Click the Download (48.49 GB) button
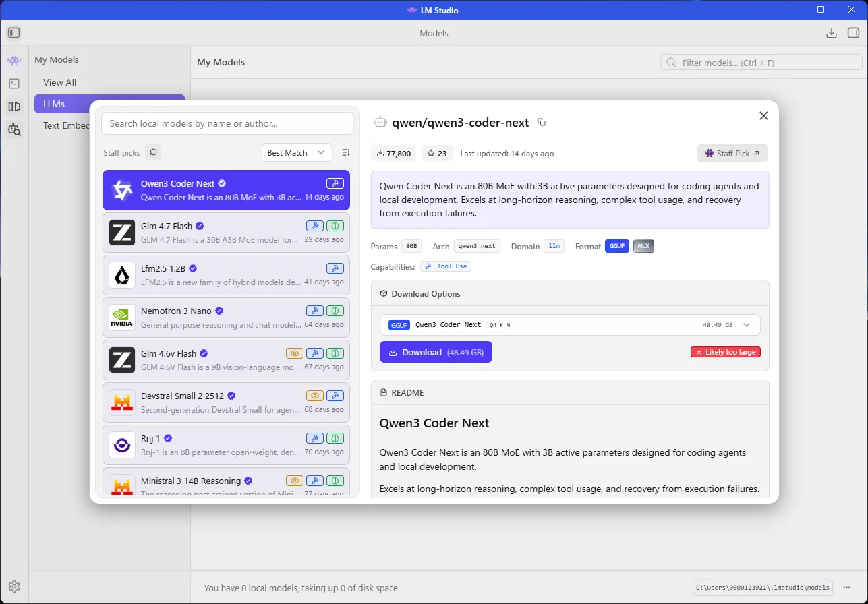This screenshot has width=868, height=604. click(436, 352)
